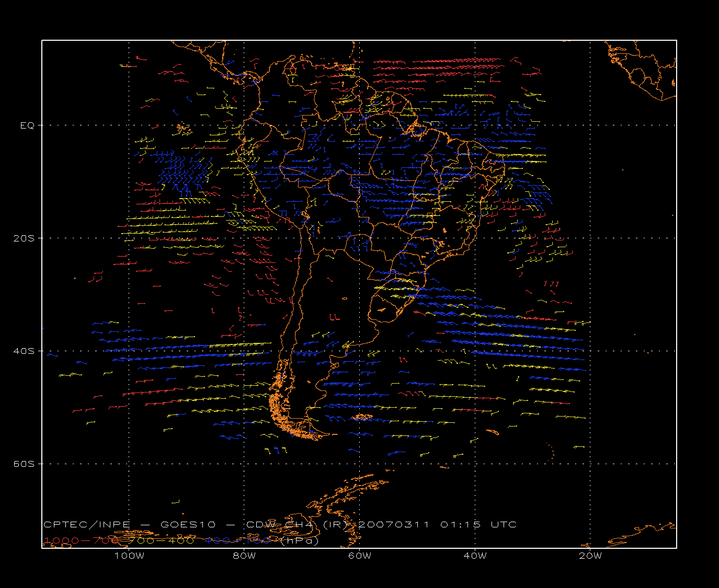Screen dimensions: 719x588
Task: Click the 100W longitude label
Action: (x=129, y=556)
